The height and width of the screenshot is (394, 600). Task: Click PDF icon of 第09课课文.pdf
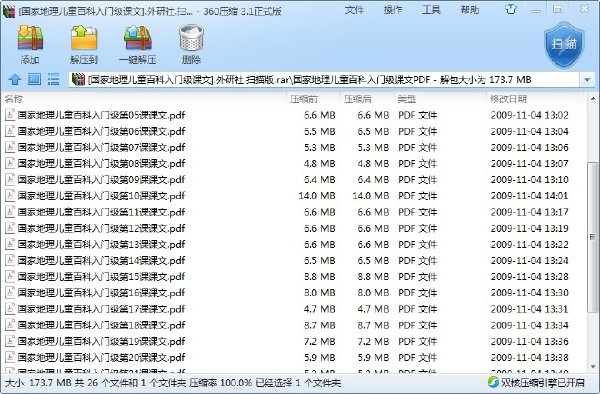pyautogui.click(x=10, y=179)
